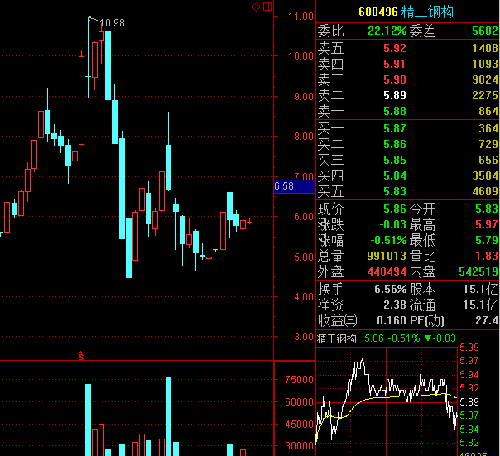Click the mini intraday chart title bar
500x456 pixels.
point(387,339)
